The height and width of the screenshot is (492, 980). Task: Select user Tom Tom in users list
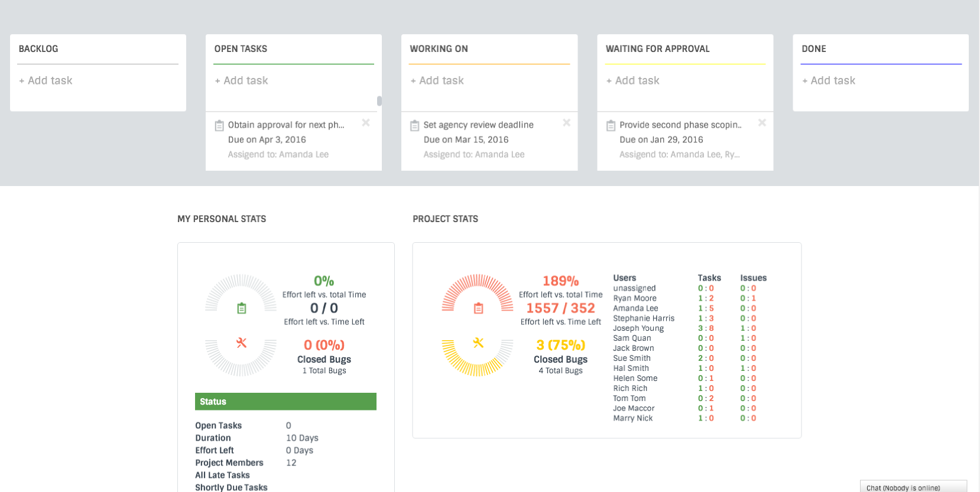pyautogui.click(x=629, y=399)
